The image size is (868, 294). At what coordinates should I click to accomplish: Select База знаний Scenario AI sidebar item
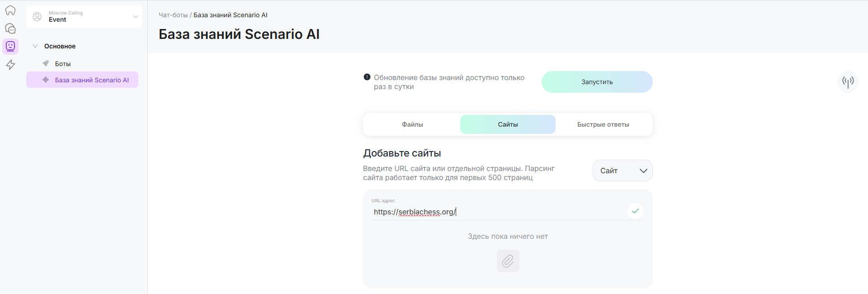pyautogui.click(x=92, y=80)
